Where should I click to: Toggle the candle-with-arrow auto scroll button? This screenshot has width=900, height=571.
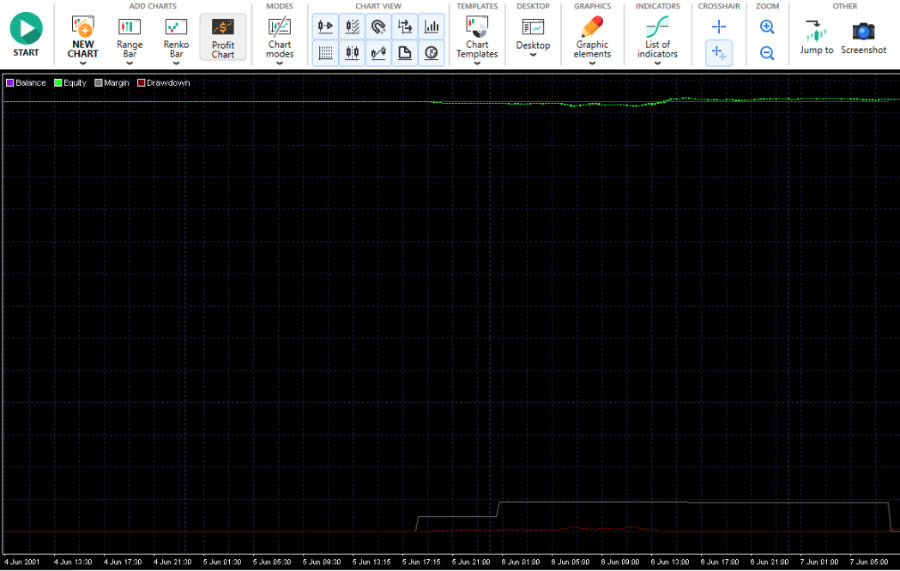pos(325,26)
